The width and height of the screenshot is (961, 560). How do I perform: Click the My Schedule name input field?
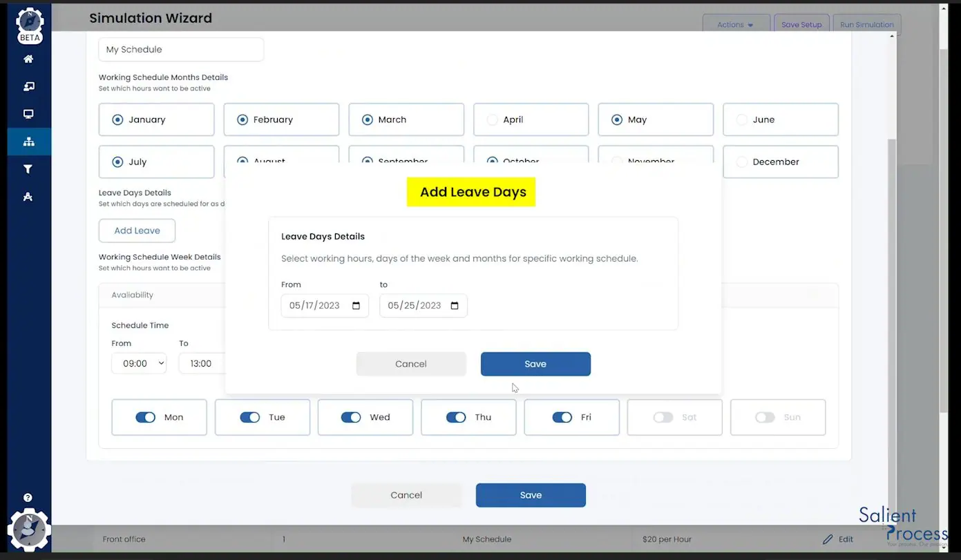click(x=181, y=50)
